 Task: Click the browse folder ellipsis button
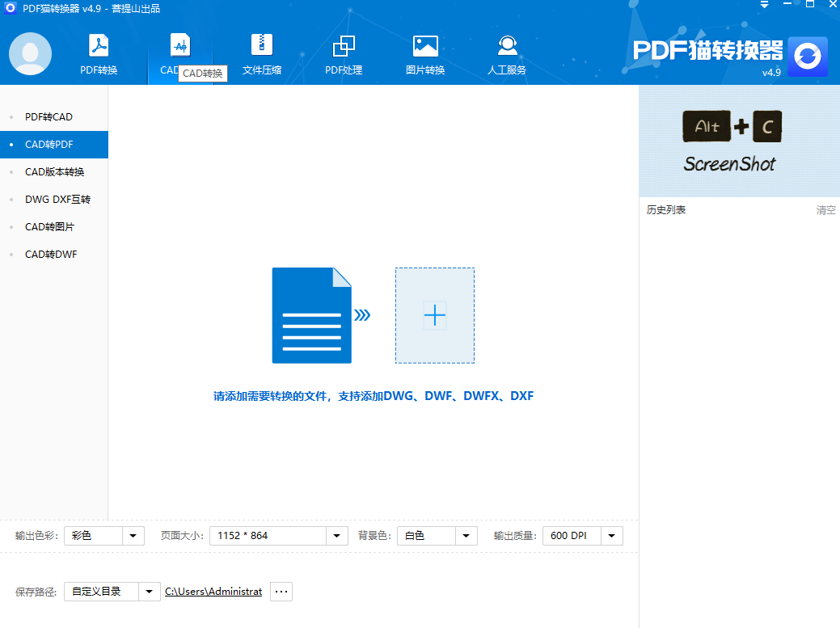pos(281,592)
